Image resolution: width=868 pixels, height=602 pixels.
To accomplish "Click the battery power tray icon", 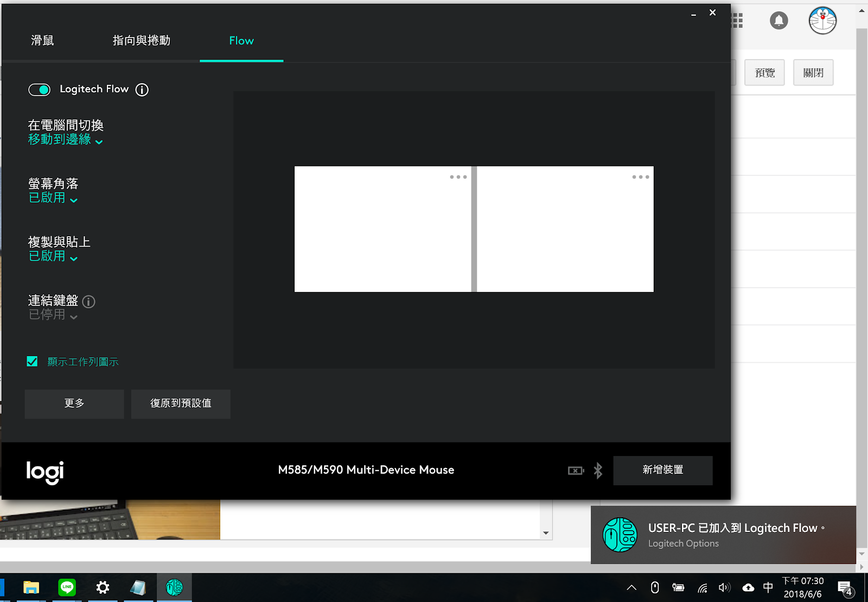I will 678,587.
